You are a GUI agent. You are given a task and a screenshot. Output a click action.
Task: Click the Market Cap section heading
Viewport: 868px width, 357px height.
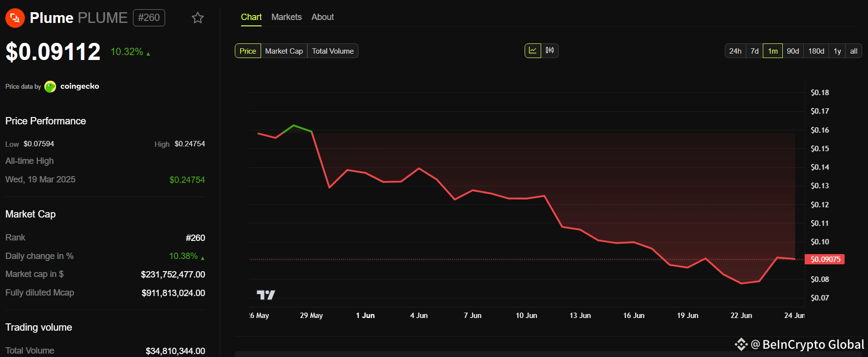31,214
